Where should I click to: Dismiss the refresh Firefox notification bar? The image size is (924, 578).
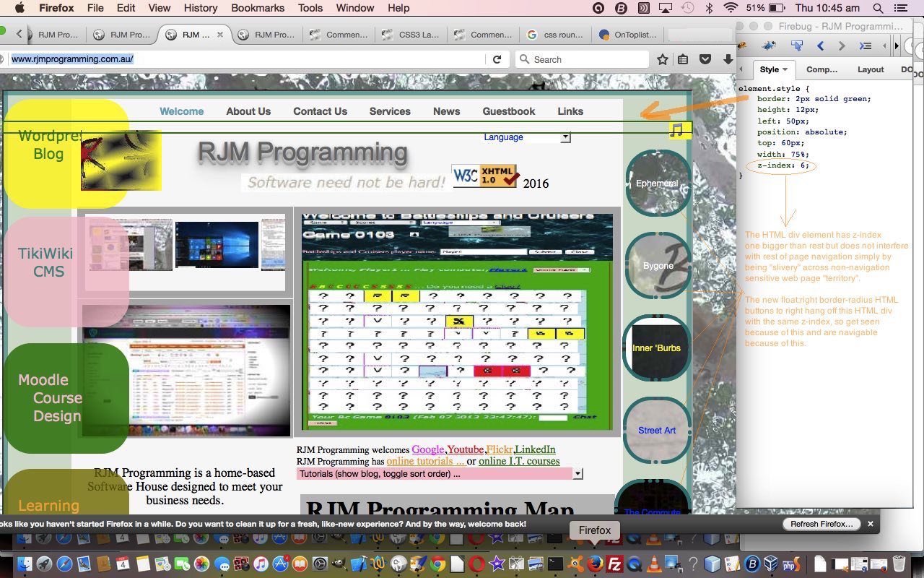[x=871, y=524]
